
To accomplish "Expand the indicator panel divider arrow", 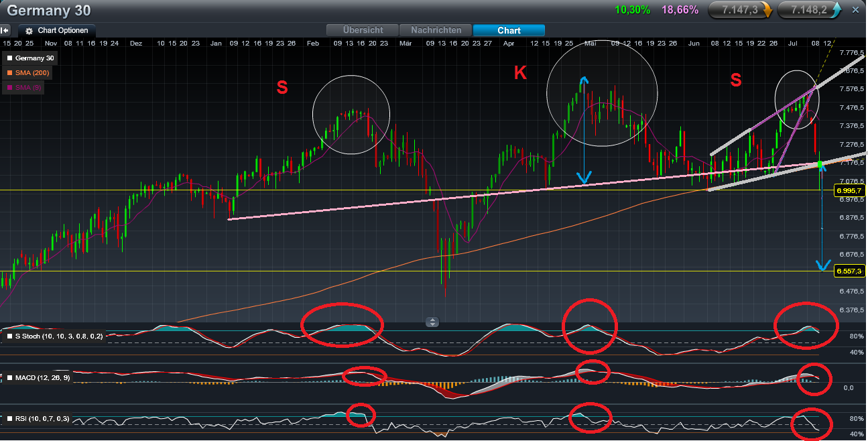I will click(x=433, y=322).
